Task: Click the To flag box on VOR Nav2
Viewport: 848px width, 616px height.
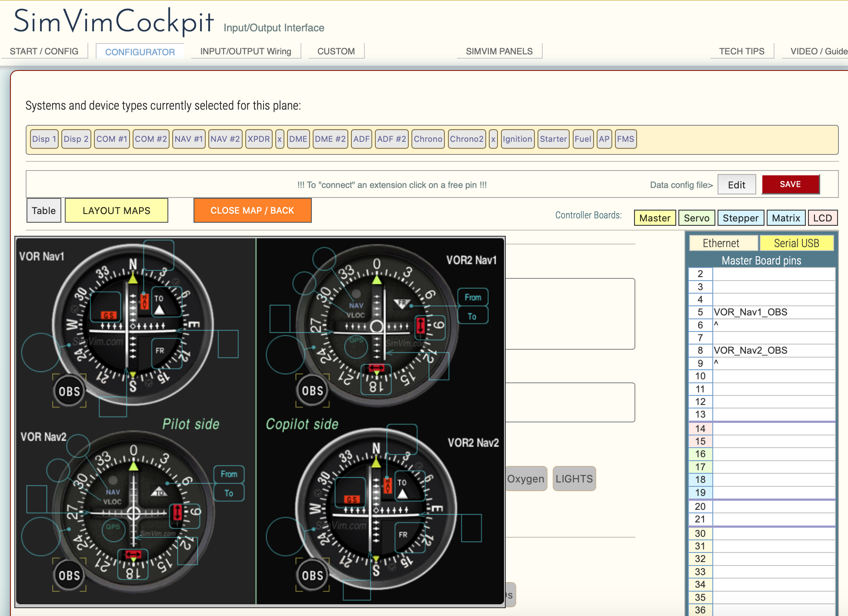Action: (x=229, y=493)
